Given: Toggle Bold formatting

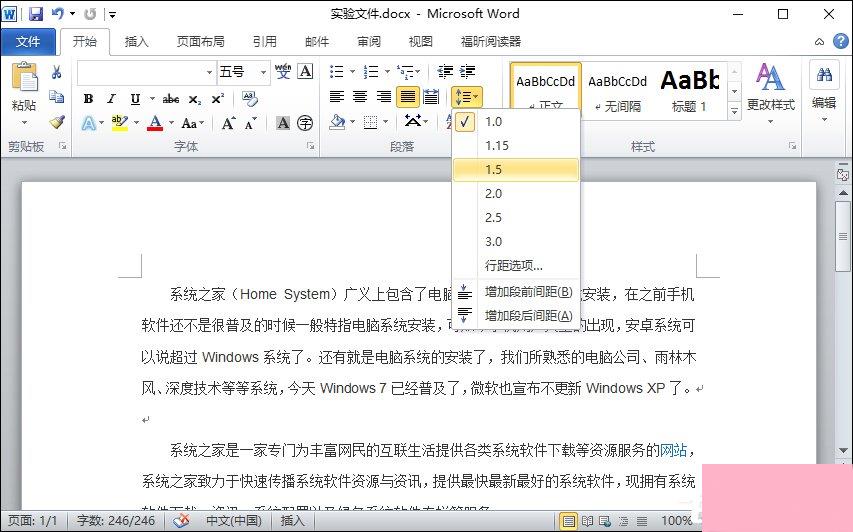Looking at the screenshot, I should pyautogui.click(x=88, y=99).
